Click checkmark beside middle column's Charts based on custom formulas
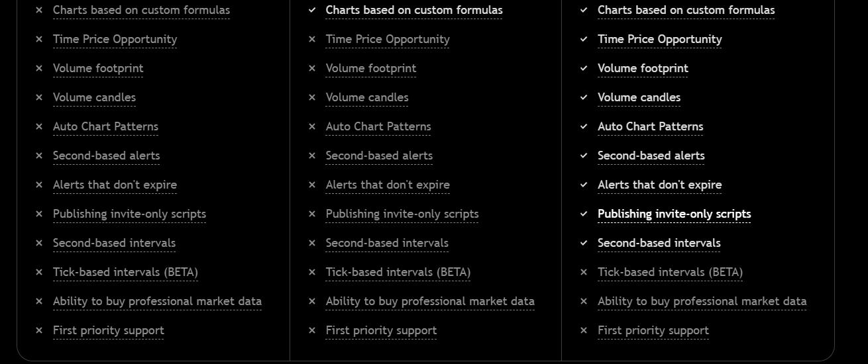The height and width of the screenshot is (364, 868). 312,10
